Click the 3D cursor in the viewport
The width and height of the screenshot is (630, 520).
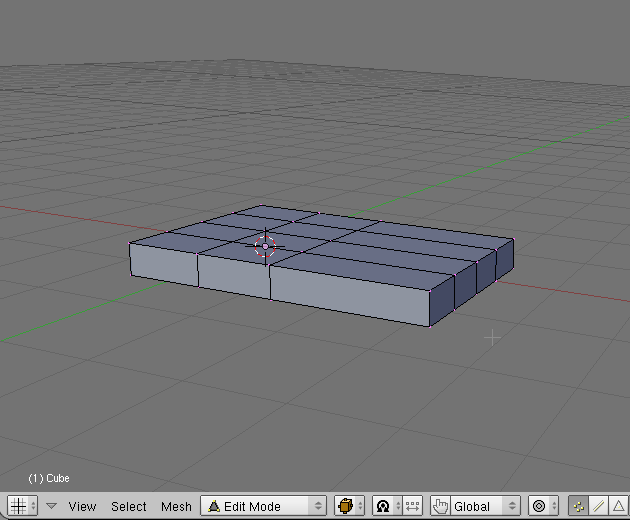(265, 246)
